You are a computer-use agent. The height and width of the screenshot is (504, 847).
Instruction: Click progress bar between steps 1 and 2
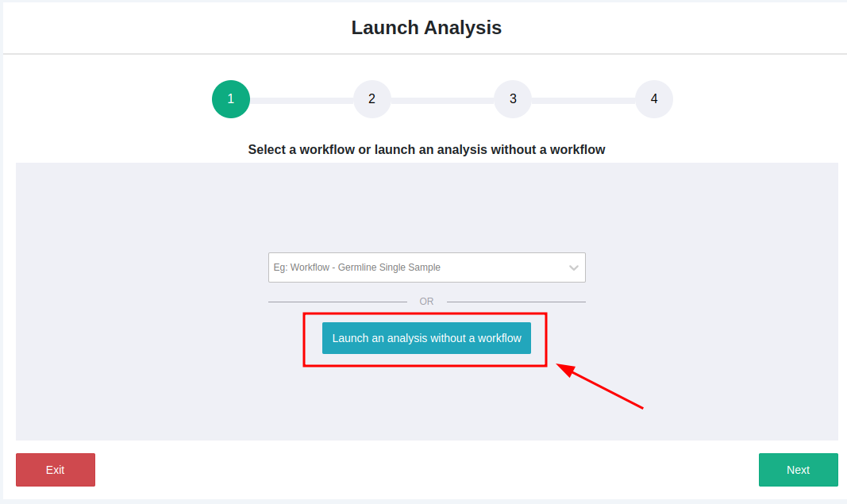coord(302,101)
